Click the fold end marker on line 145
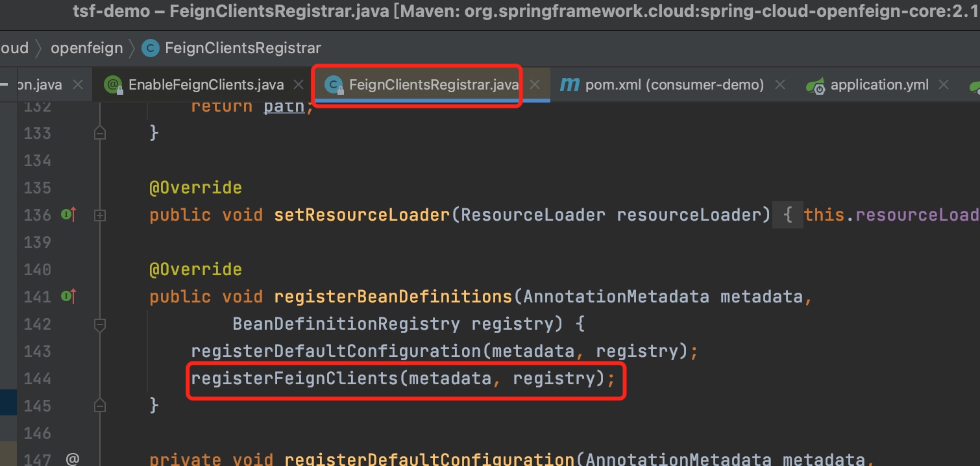Viewport: 980px width, 466px height. coord(100,406)
